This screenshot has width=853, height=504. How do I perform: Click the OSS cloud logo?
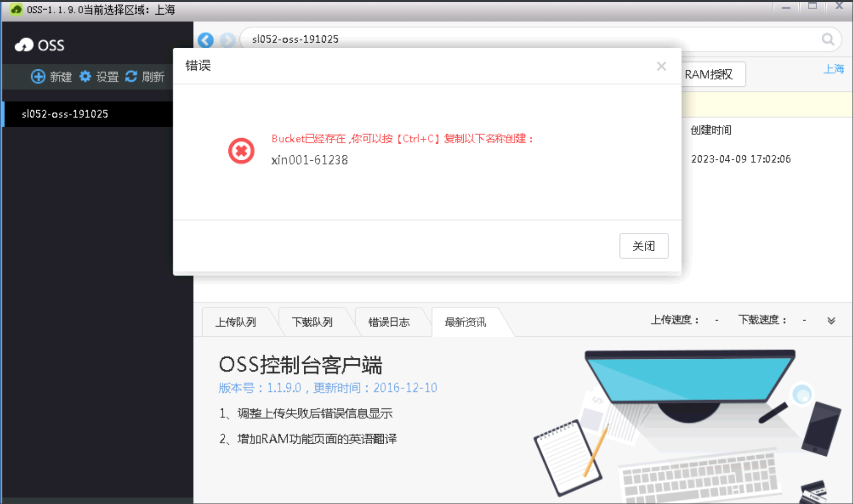(24, 45)
